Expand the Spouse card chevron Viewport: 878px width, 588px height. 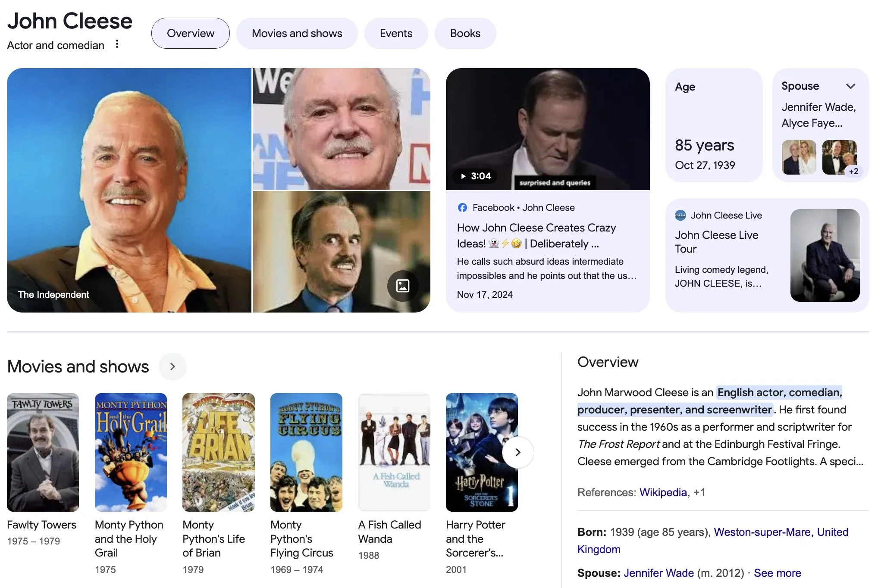pos(850,86)
